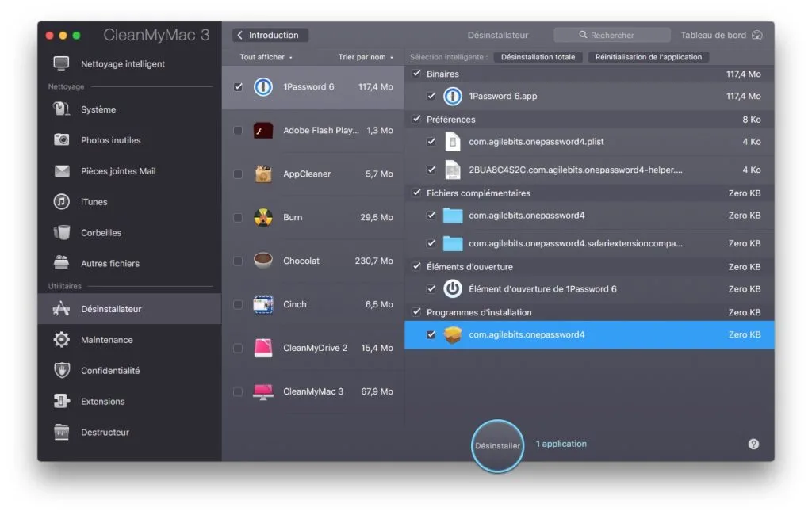Click the 1Password 6.app file icon
The image size is (812, 515).
453,97
